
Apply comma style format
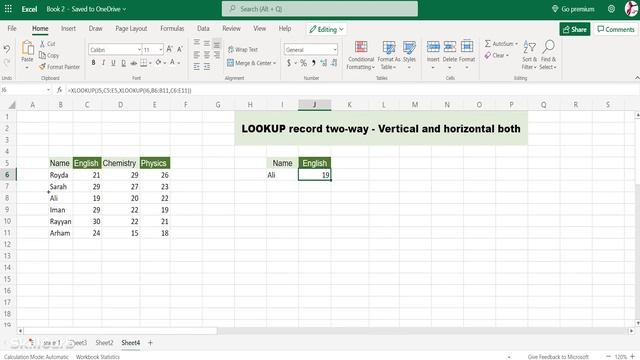pos(313,63)
